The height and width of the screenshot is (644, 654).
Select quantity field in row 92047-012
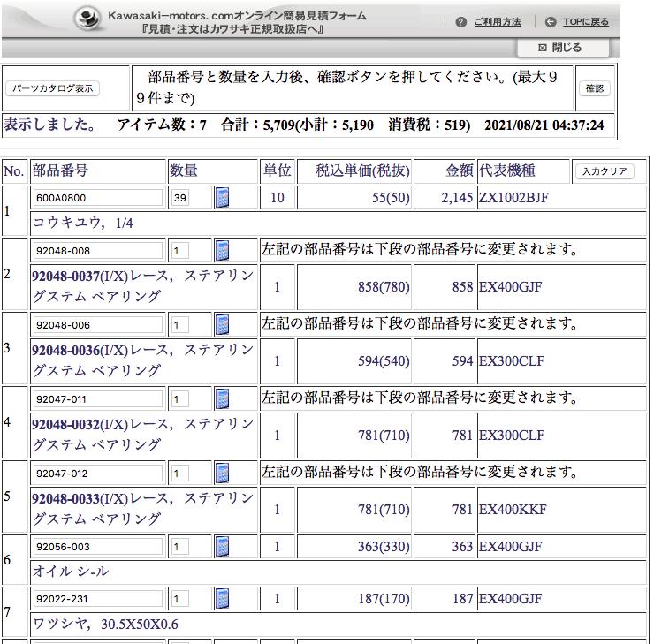click(180, 474)
